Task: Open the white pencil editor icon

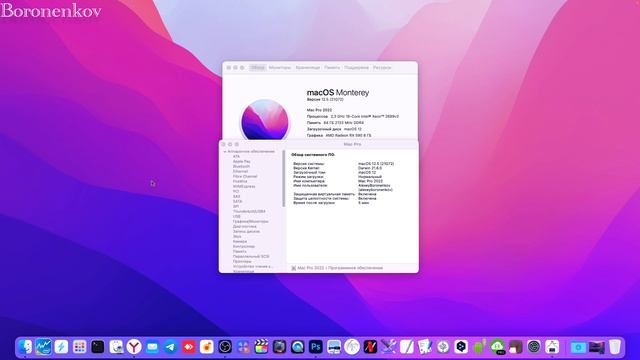Action: 407,347
